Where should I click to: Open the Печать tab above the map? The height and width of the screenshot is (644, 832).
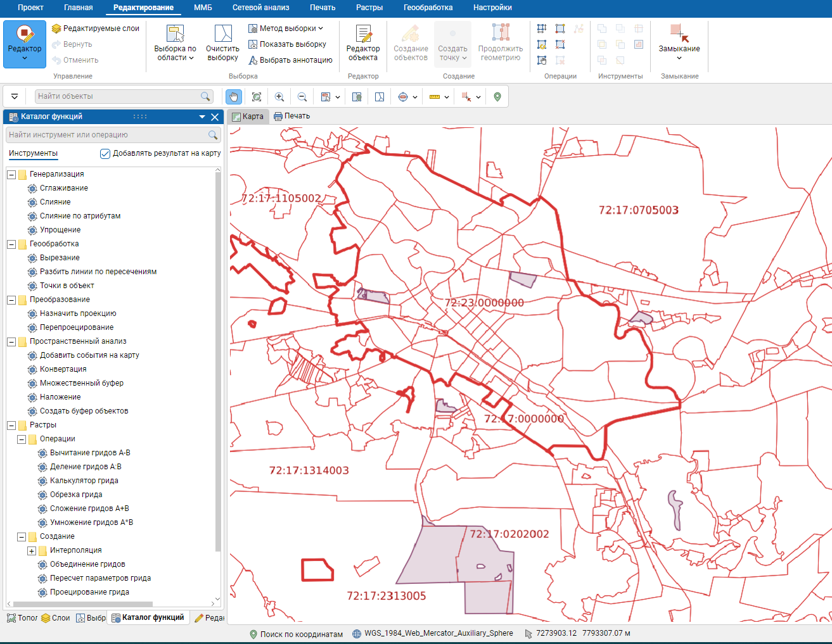292,116
